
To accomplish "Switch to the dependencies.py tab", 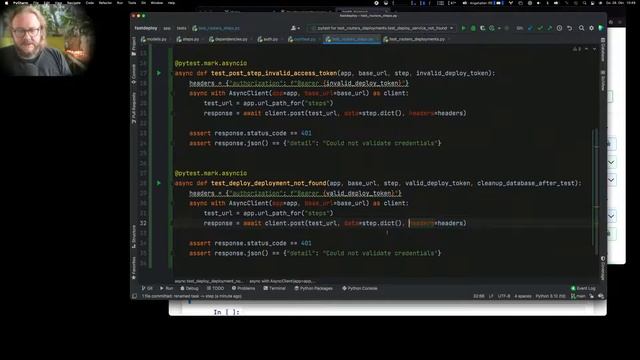I will tap(228, 39).
